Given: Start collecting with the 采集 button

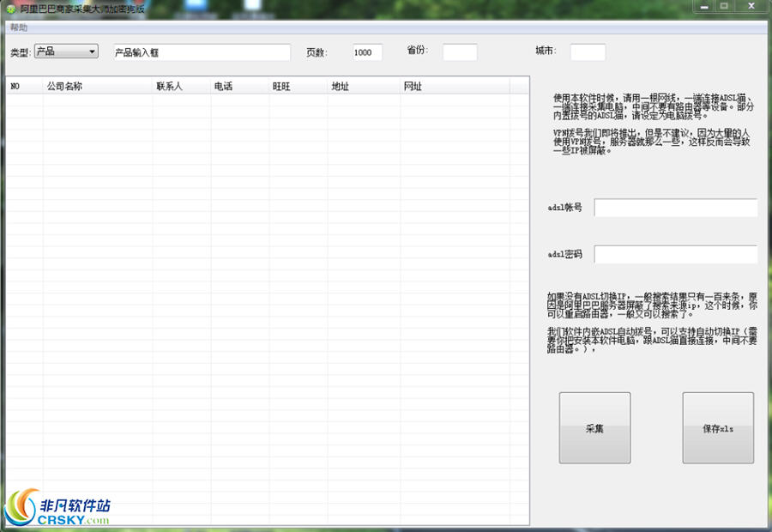Looking at the screenshot, I should pos(594,428).
